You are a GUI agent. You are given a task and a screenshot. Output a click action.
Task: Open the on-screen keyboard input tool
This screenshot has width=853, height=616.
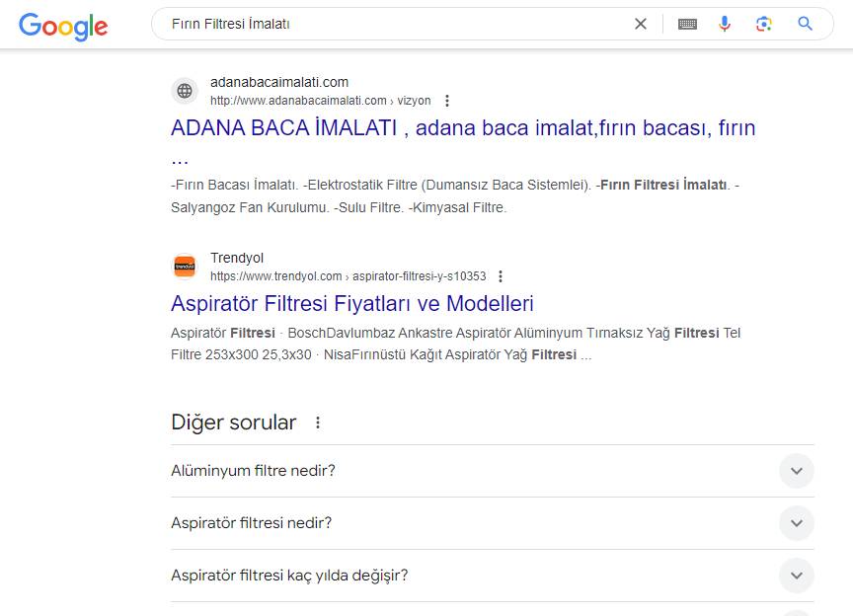coord(687,24)
